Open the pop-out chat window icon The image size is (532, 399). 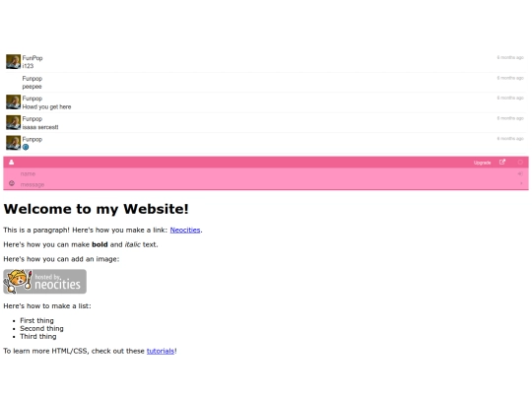(x=502, y=163)
